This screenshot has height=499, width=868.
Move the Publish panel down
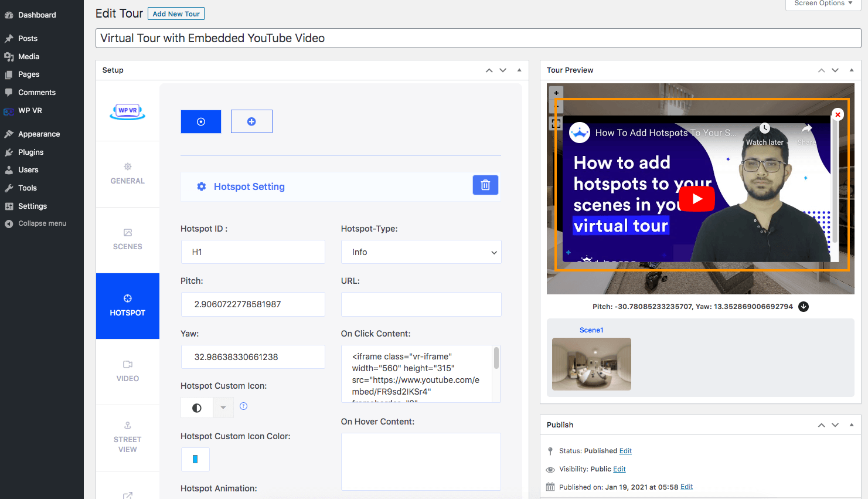point(835,425)
